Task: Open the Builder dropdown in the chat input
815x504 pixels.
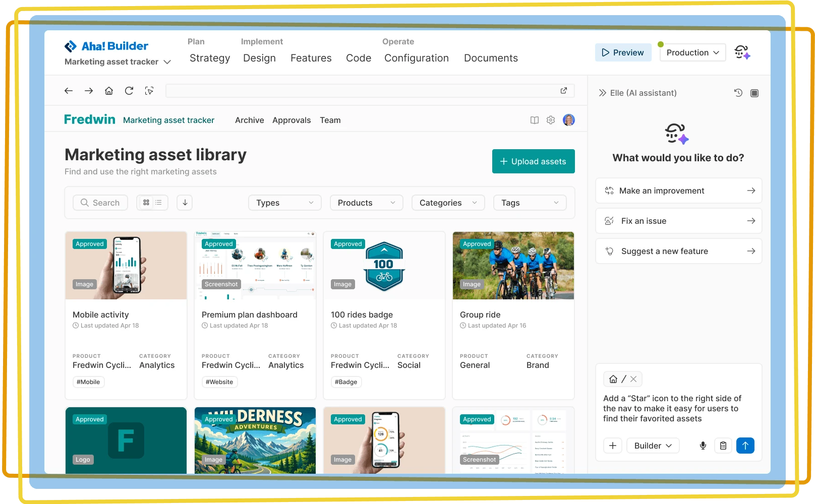Action: pyautogui.click(x=653, y=446)
